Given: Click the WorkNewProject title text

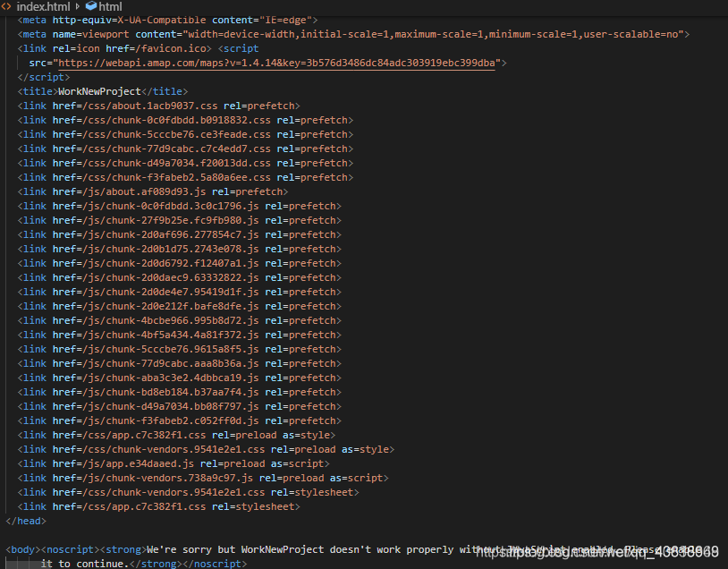Looking at the screenshot, I should click(x=99, y=91).
